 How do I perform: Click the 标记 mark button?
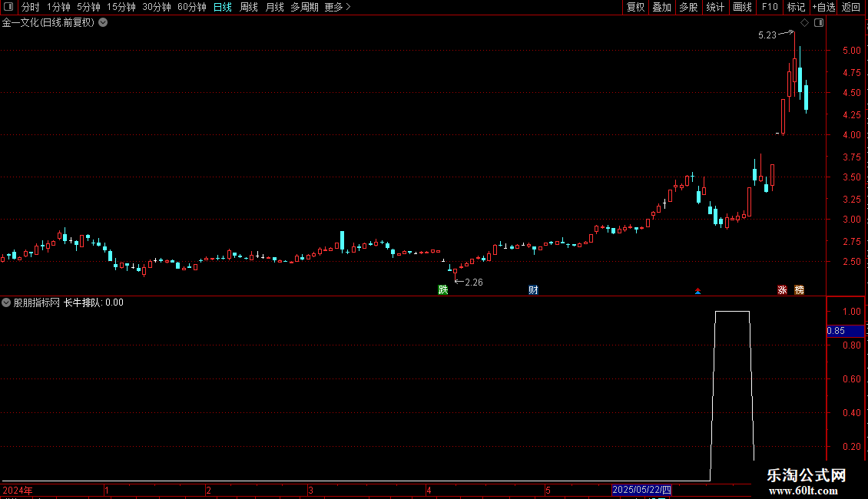tap(796, 7)
